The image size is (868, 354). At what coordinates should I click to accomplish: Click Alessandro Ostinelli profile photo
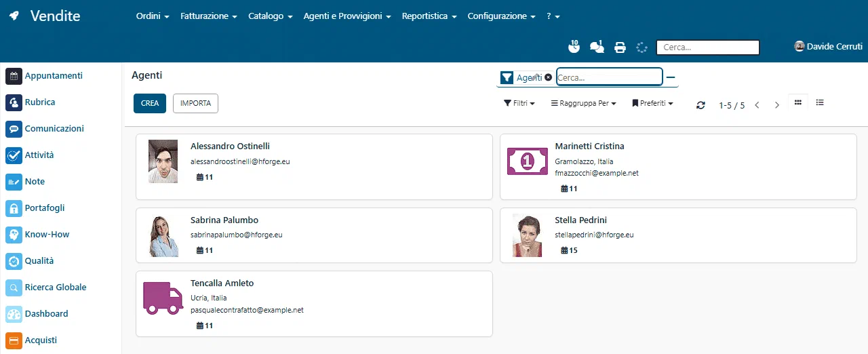[x=163, y=161]
